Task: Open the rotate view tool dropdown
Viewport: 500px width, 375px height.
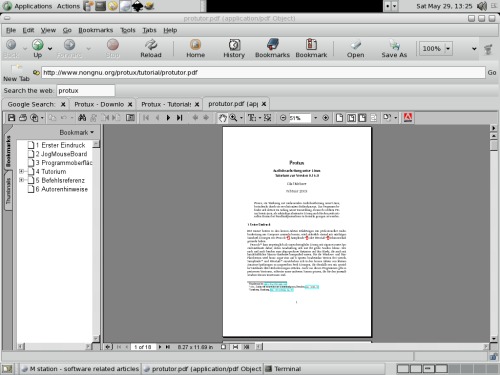Action: tap(396, 118)
